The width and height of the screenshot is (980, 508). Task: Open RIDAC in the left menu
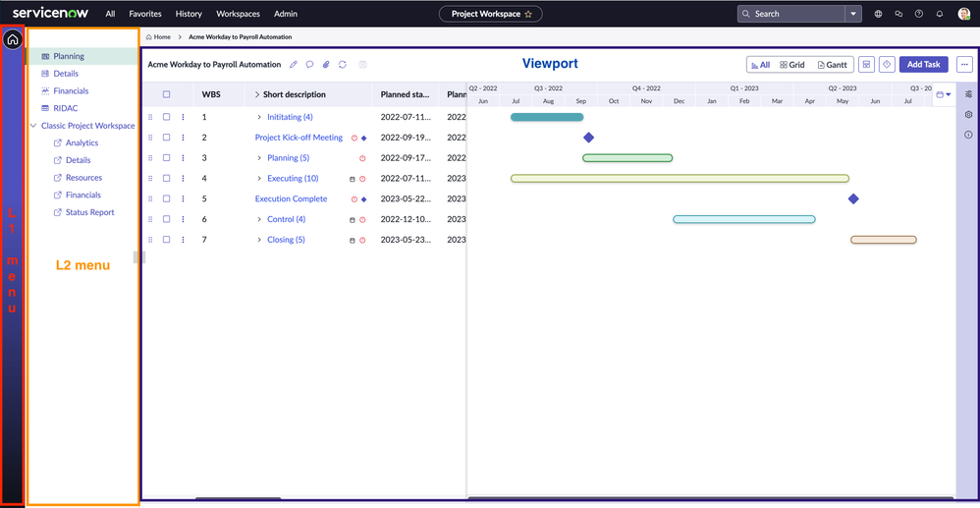point(65,108)
